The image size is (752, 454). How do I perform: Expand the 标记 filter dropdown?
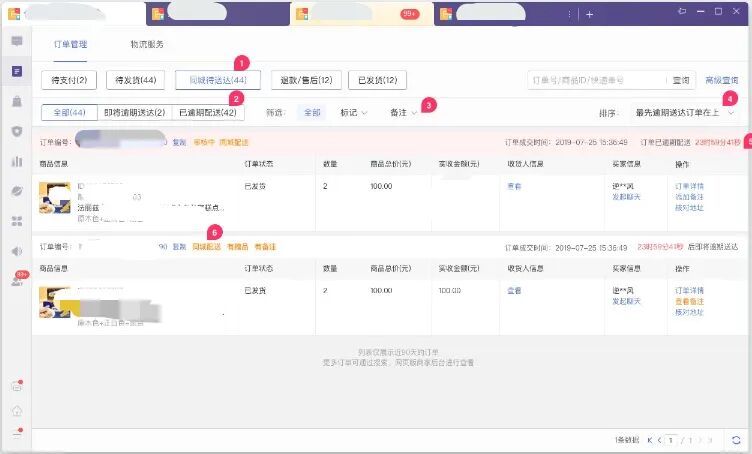click(353, 113)
